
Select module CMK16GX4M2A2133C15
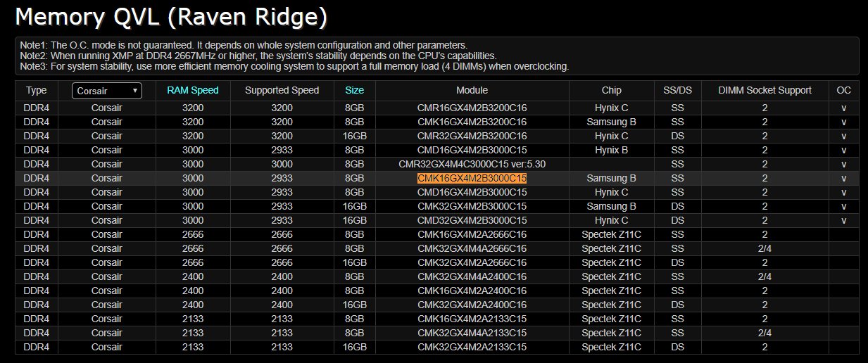click(x=472, y=319)
